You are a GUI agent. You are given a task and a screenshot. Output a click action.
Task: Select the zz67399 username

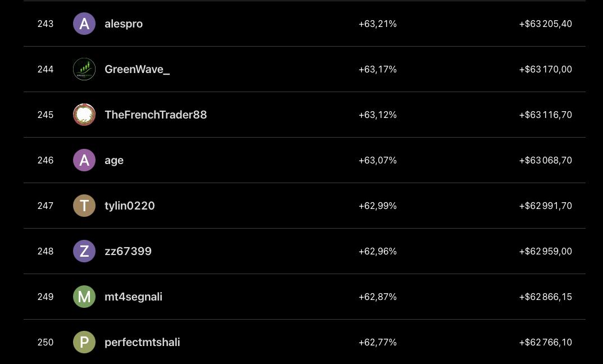[128, 251]
